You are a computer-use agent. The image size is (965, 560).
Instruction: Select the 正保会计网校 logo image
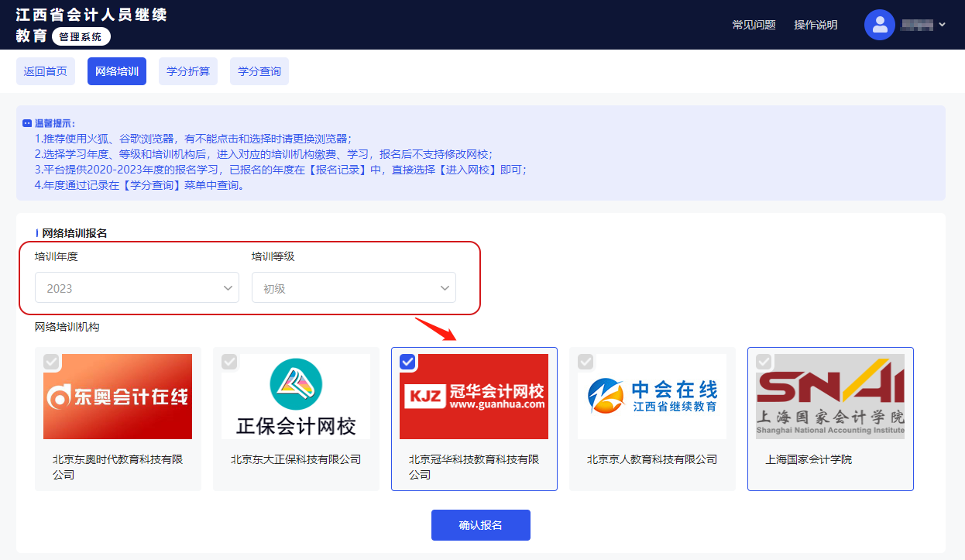coord(296,397)
